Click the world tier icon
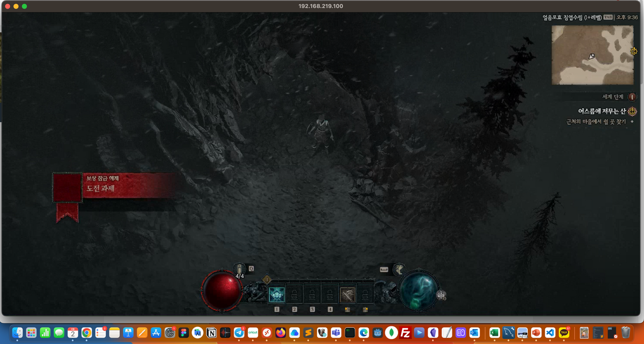Image resolution: width=644 pixels, height=344 pixels. 632,97
